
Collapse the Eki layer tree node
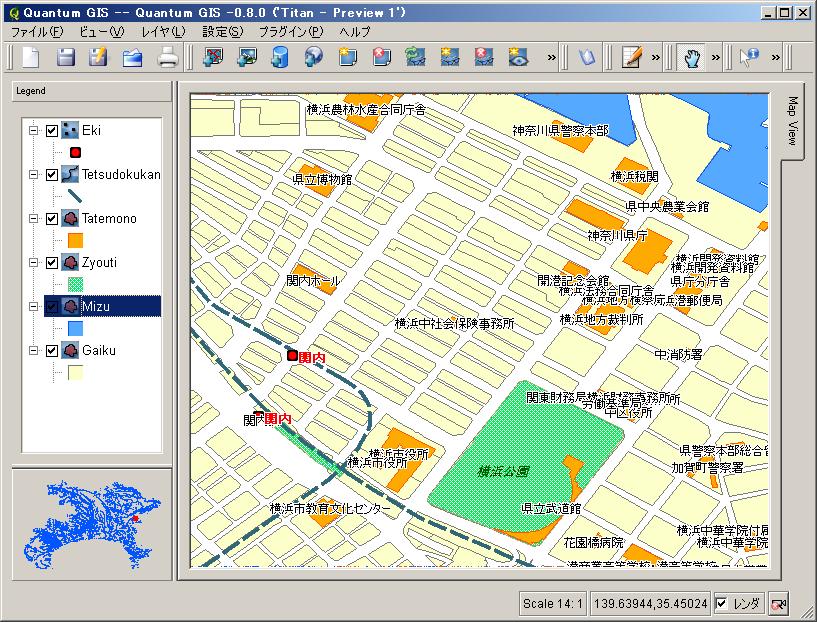tap(34, 130)
